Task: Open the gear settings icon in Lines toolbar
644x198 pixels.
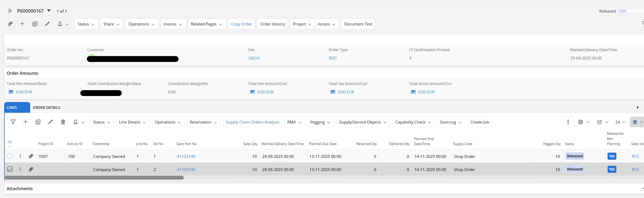Action: (x=580, y=122)
